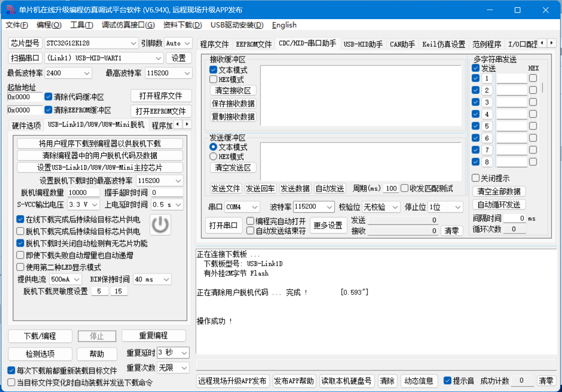The width and height of the screenshot is (562, 392).
Task: Enable the 提示音 sound checkbox
Action: [447, 381]
